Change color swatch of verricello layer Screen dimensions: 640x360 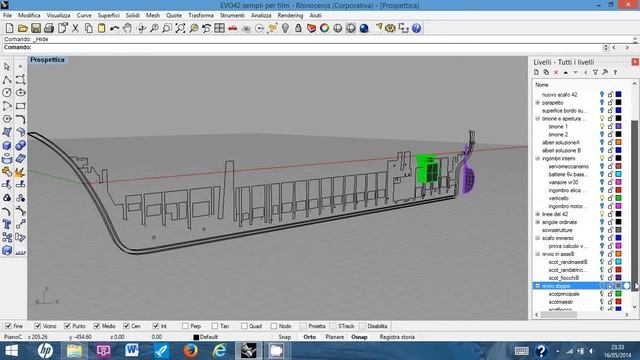tap(618, 198)
